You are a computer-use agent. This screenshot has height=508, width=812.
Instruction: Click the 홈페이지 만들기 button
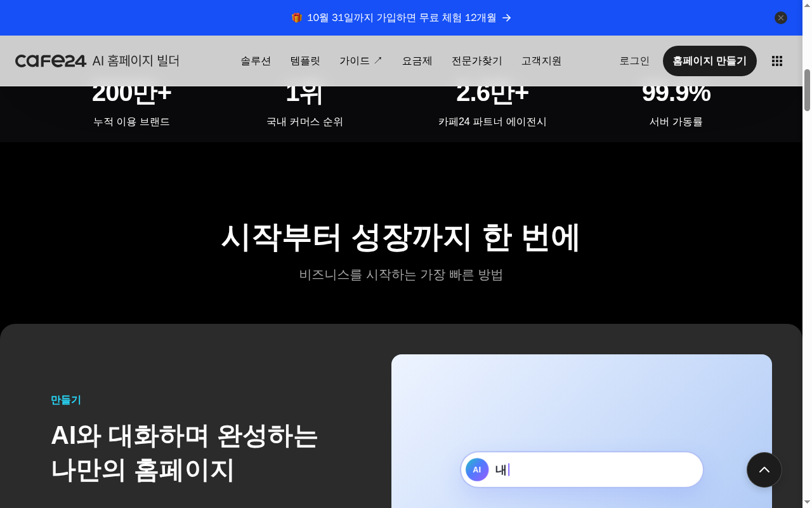[x=710, y=61]
